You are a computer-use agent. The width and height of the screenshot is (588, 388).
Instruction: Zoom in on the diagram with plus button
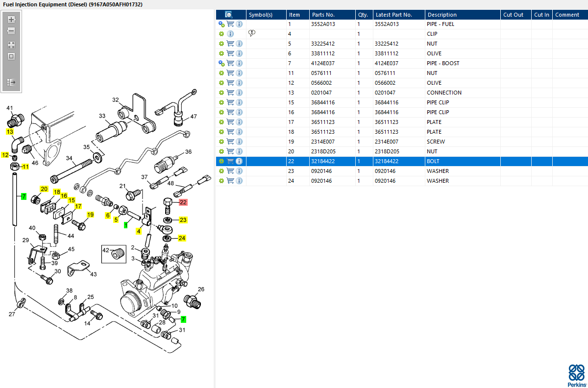(11, 20)
